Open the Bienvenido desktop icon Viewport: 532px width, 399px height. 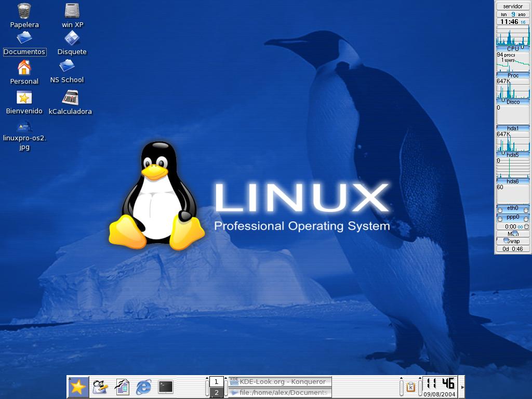pyautogui.click(x=24, y=98)
